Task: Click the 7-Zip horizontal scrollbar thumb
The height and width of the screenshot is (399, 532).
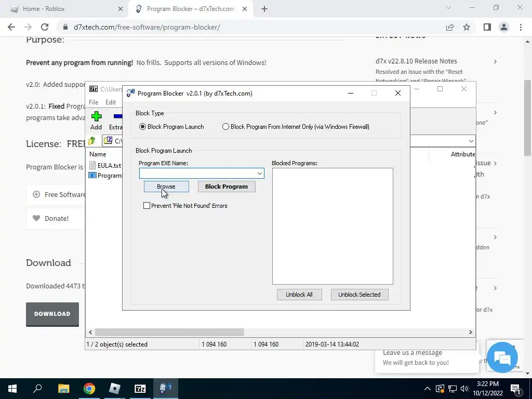Action: [x=169, y=332]
